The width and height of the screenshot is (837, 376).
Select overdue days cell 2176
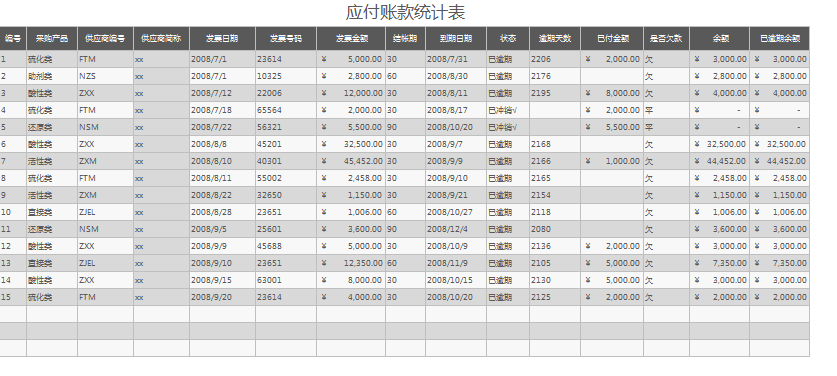point(555,76)
